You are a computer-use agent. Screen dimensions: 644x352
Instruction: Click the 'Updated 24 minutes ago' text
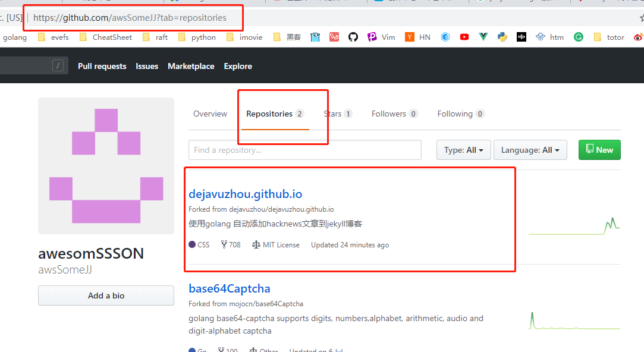pos(350,245)
